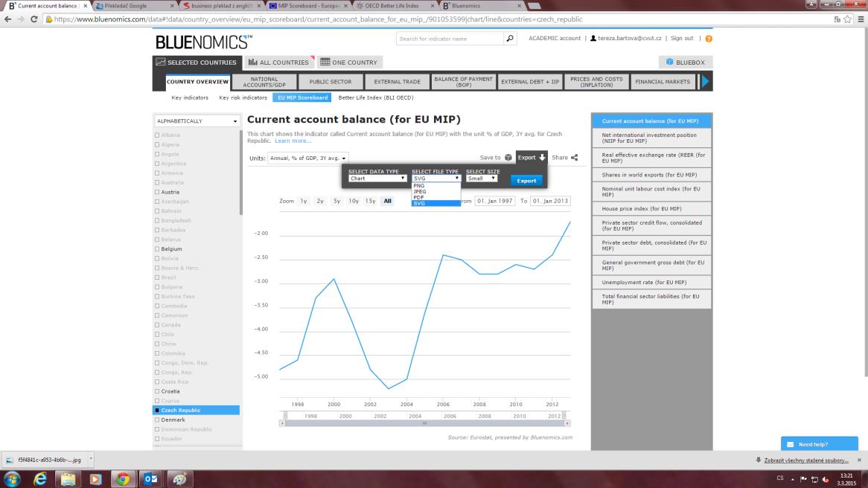Switch to All Countries tab
This screenshot has height=488, width=868.
(x=278, y=62)
